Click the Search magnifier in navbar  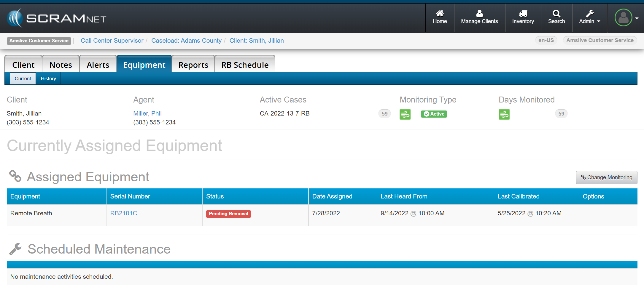(x=556, y=17)
